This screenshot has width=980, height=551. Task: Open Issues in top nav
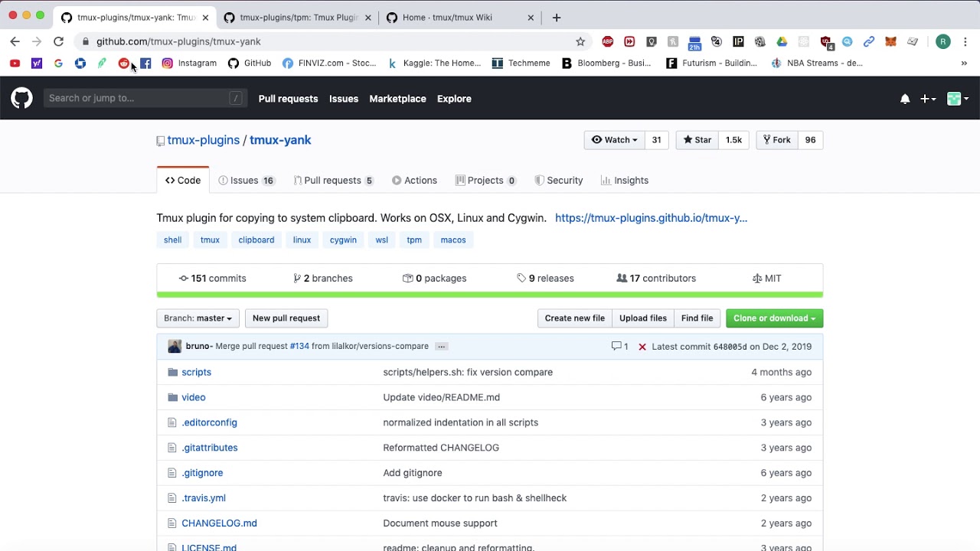[x=344, y=99]
